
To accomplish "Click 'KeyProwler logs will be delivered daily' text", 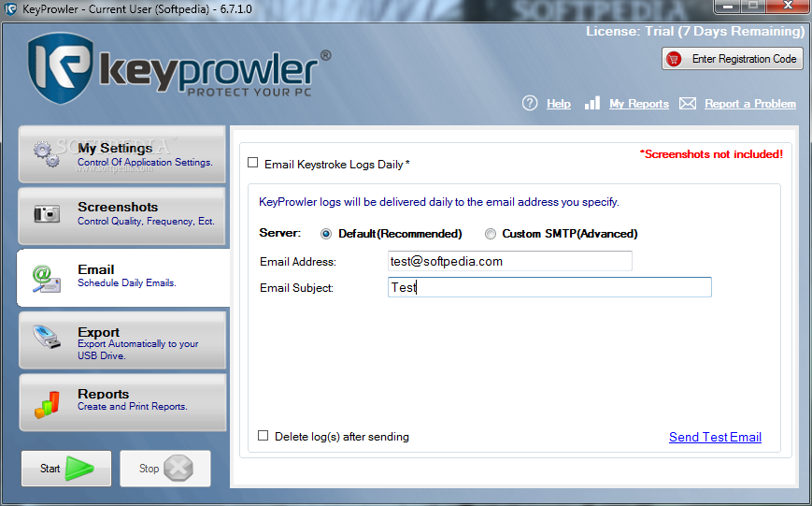I will [x=438, y=202].
